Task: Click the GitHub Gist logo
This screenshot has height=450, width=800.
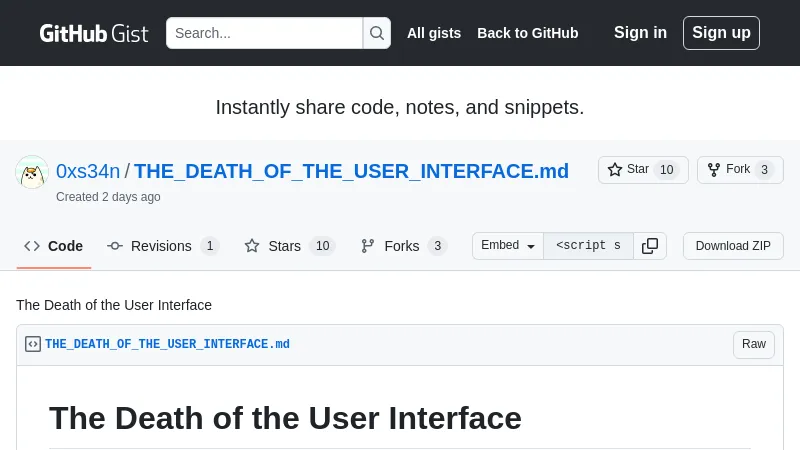Action: coord(93,33)
